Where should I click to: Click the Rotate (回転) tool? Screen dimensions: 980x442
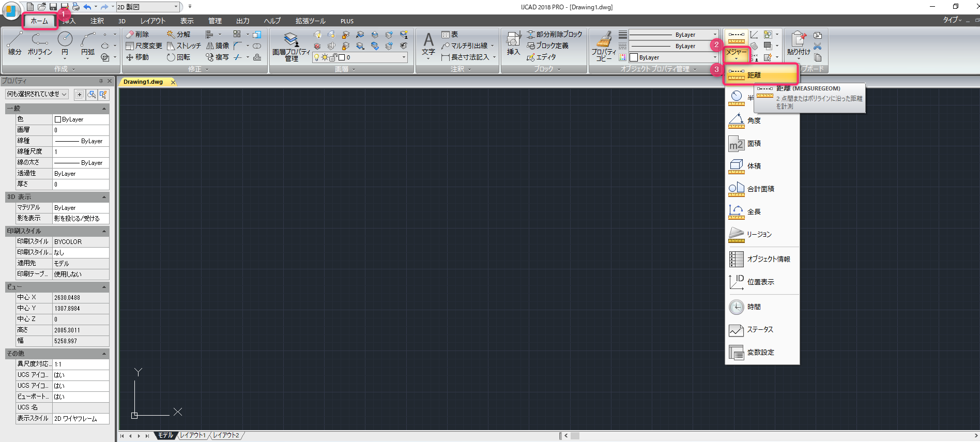point(179,57)
